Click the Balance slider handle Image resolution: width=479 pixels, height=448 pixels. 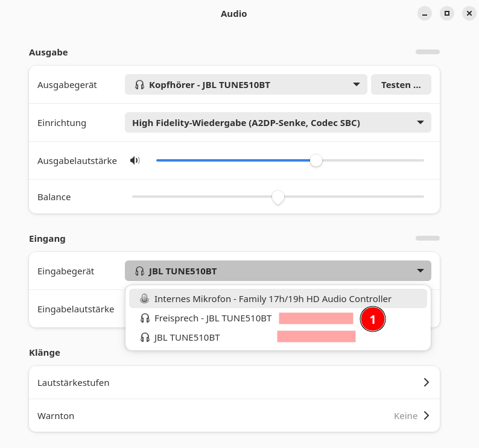point(278,197)
